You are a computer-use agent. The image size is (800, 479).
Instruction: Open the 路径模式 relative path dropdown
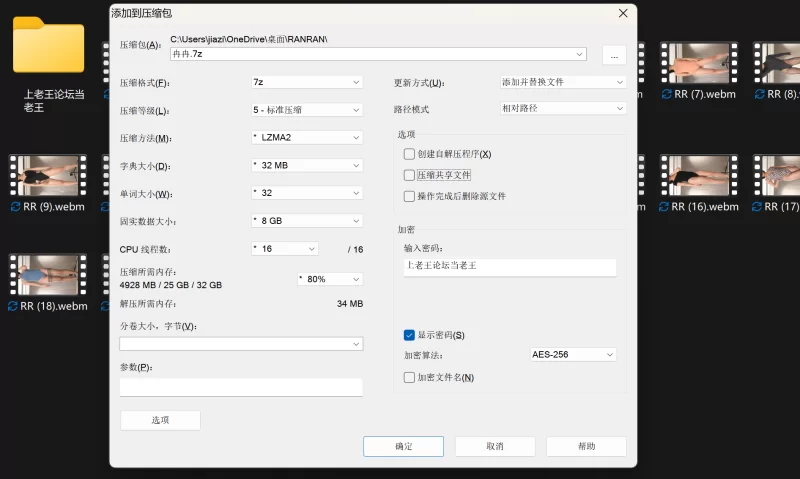click(563, 108)
